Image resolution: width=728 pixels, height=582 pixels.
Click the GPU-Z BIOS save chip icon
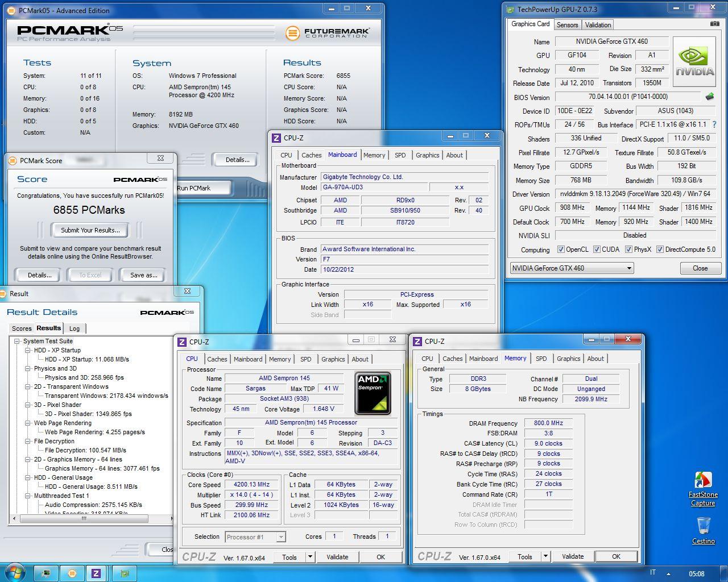point(709,97)
